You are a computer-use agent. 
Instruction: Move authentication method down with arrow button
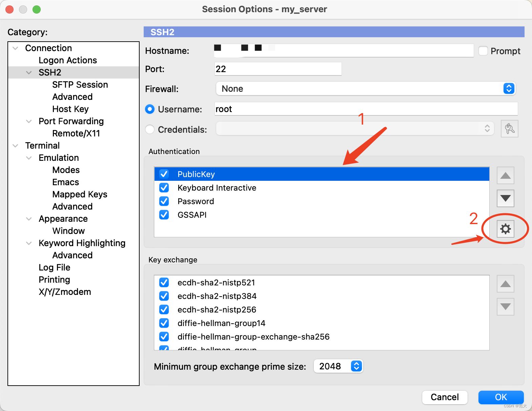pos(505,198)
